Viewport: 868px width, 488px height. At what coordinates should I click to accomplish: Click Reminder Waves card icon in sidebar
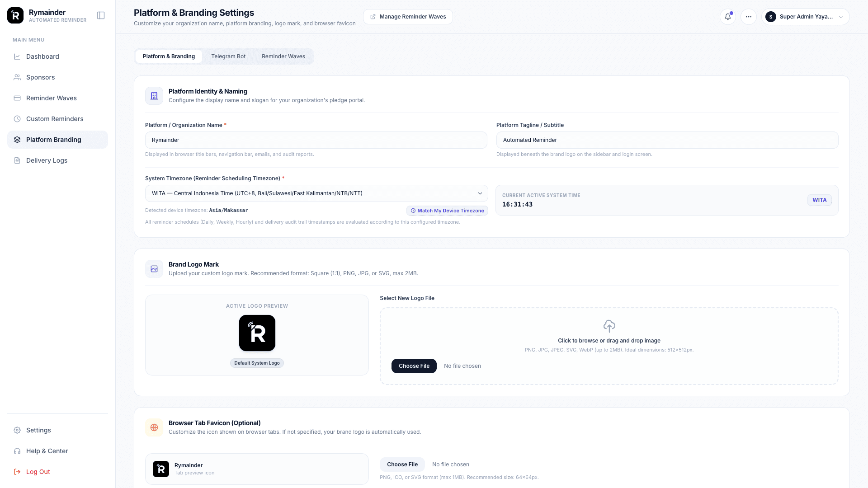[17, 98]
